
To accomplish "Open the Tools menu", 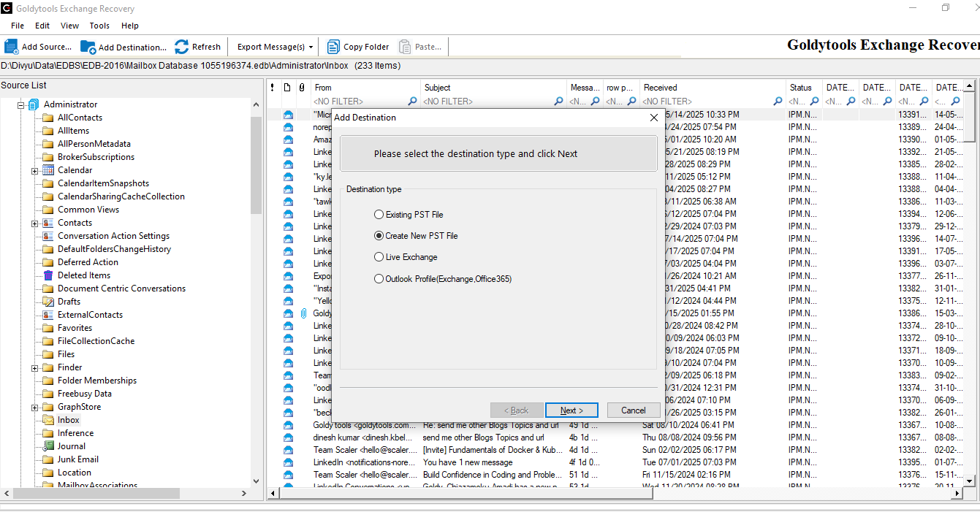I will point(99,26).
